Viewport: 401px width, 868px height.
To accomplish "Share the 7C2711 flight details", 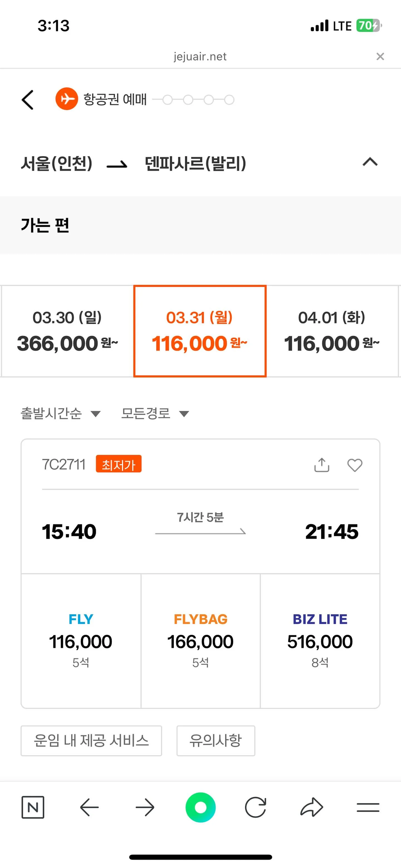I will [321, 465].
